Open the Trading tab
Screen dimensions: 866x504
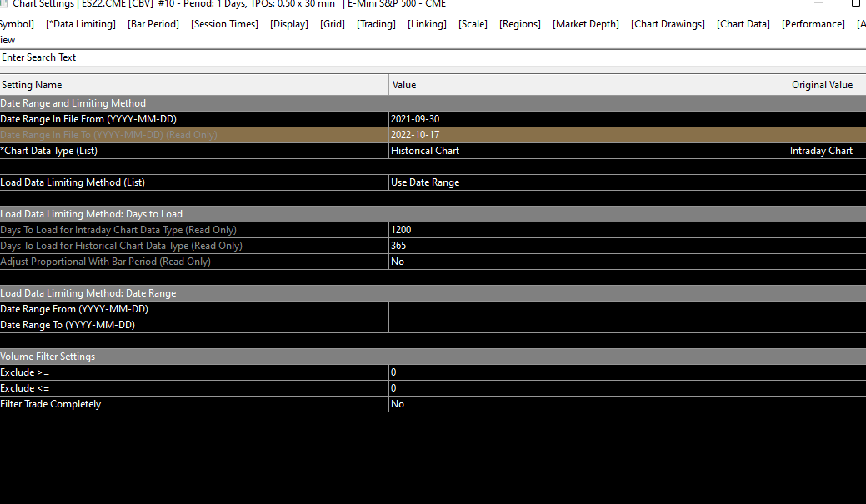376,24
